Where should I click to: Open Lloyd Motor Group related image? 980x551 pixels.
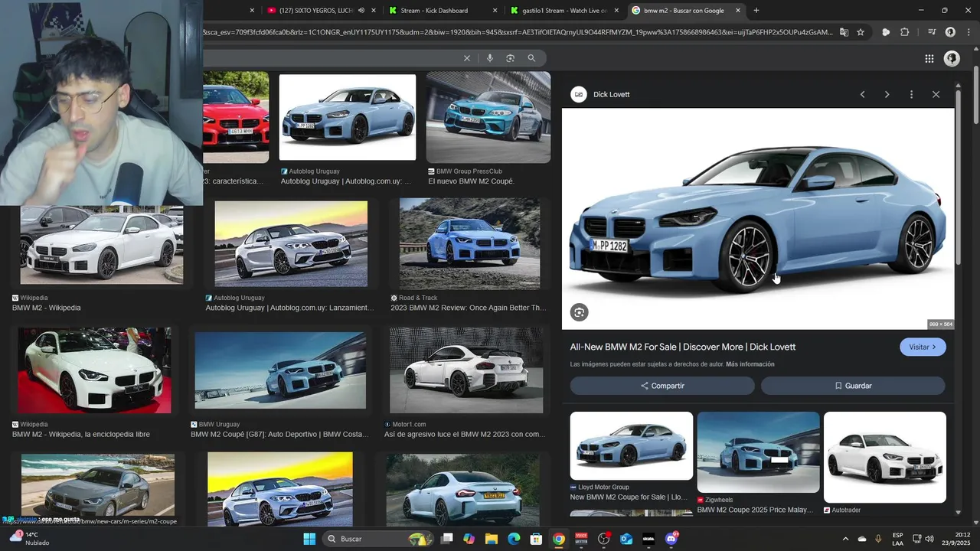point(632,445)
